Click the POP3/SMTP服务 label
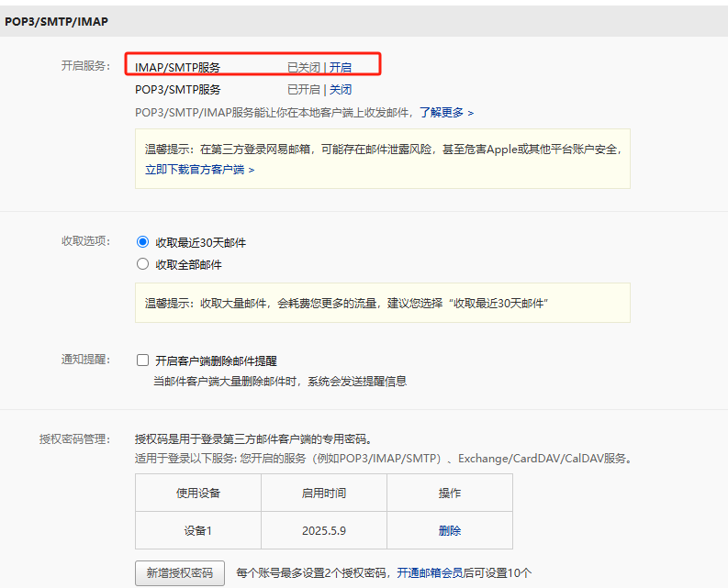This screenshot has width=728, height=588. pyautogui.click(x=177, y=90)
